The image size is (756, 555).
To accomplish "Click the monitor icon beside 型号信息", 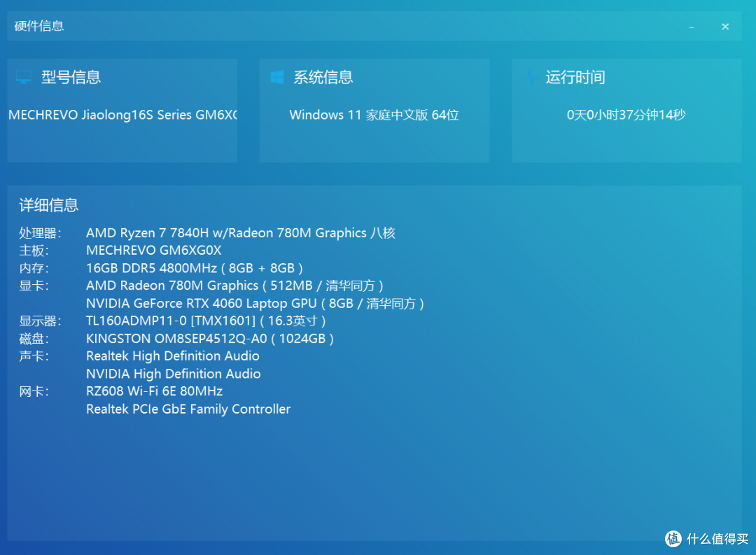I will point(23,77).
